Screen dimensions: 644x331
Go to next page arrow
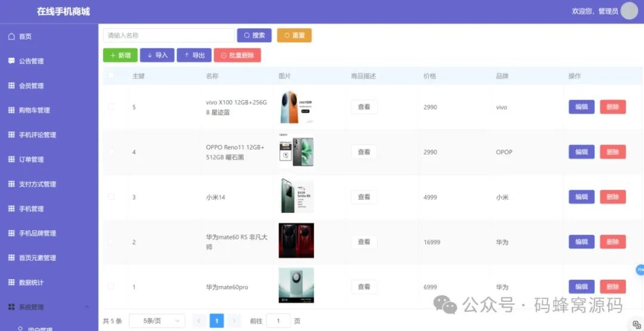point(234,321)
